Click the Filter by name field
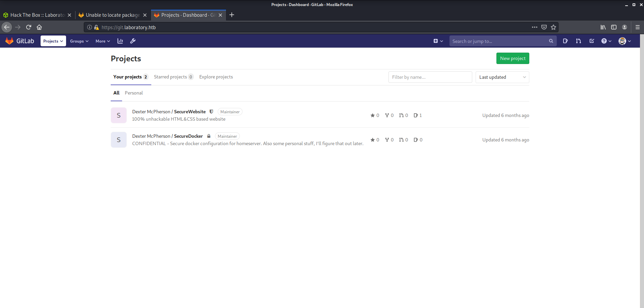The image size is (644, 308). 430,77
